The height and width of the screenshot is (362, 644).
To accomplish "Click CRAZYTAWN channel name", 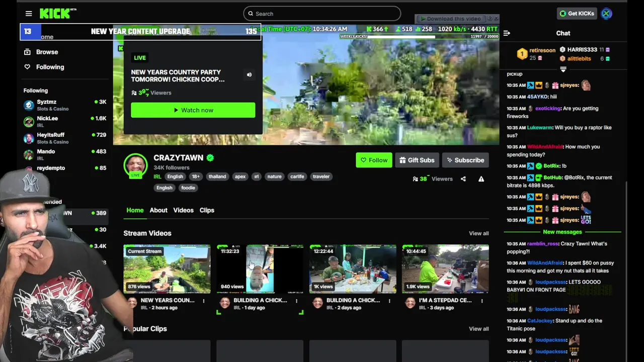I will coord(178,158).
